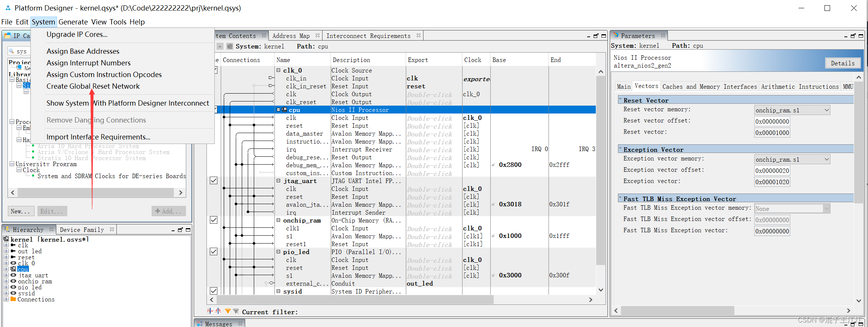Click the detach icon of the Parameters panel
The width and height of the screenshot is (868, 327).
853,36
